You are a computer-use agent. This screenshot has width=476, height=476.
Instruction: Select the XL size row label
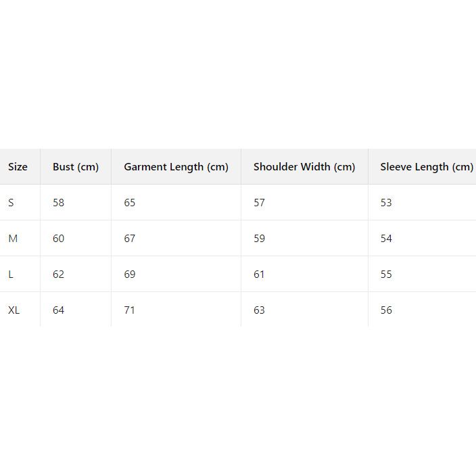tap(14, 310)
